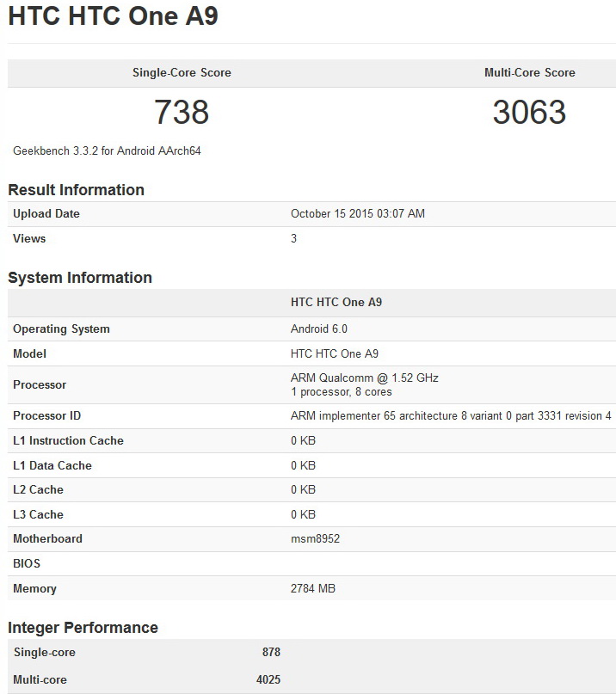Click the Views count value 3

click(293, 238)
